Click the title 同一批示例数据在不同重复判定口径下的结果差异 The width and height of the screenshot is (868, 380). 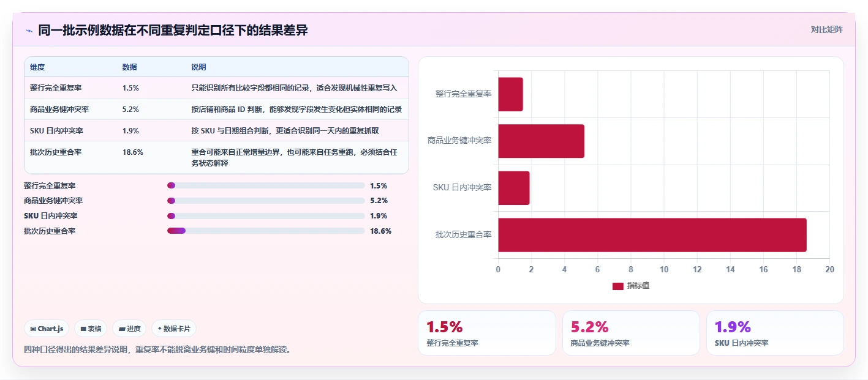tap(173, 31)
